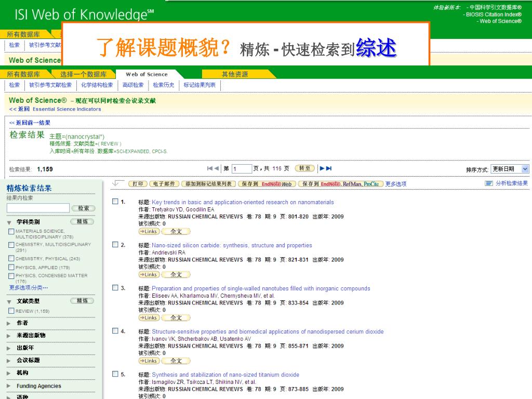
Task: Switch to 选择一个数据库 tab
Action: (x=83, y=74)
